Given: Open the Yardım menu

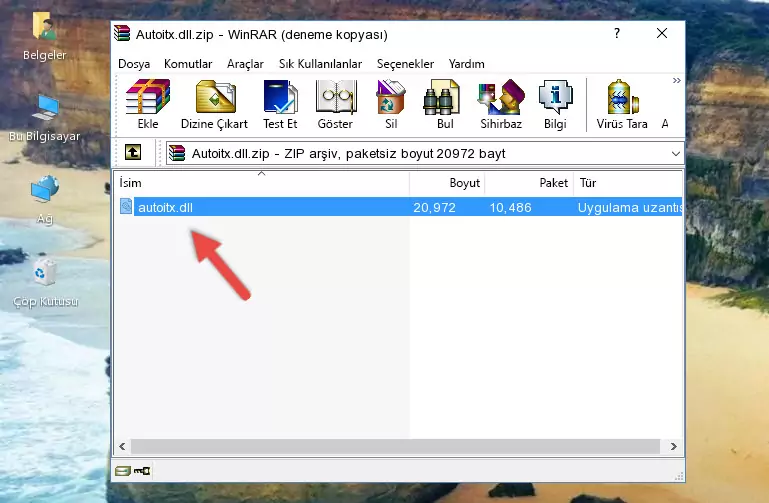Looking at the screenshot, I should click(x=466, y=64).
